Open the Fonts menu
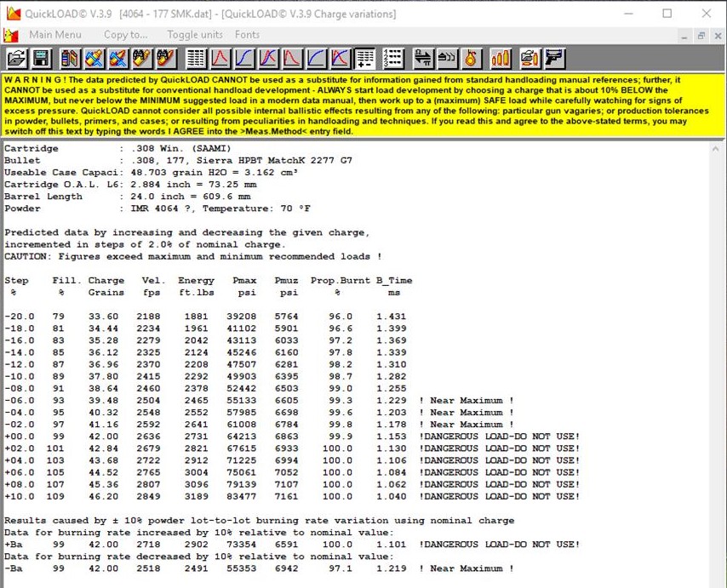Image resolution: width=727 pixels, height=588 pixels. pos(247,35)
